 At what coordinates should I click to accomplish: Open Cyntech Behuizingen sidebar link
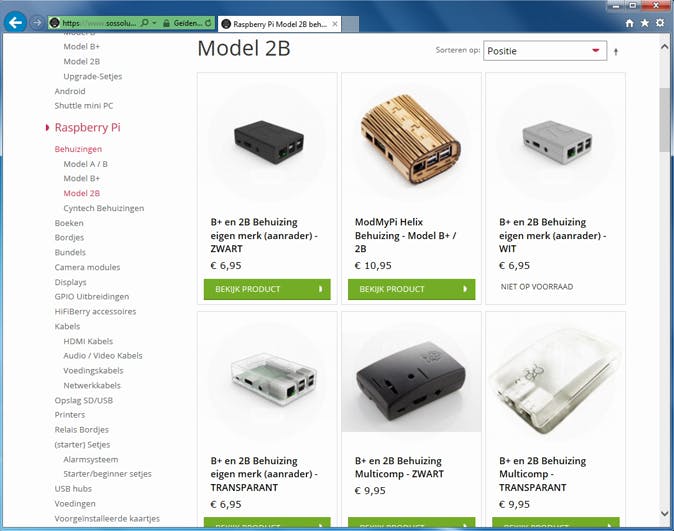tap(104, 208)
